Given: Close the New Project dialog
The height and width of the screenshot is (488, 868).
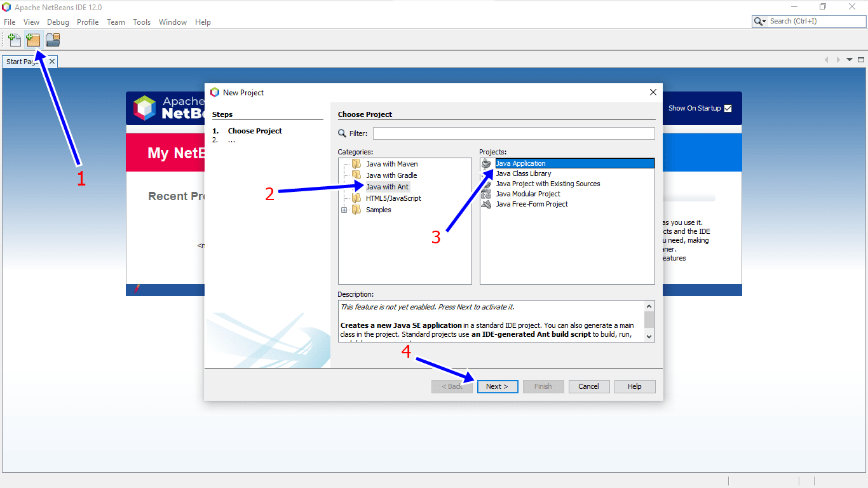Looking at the screenshot, I should [x=653, y=92].
